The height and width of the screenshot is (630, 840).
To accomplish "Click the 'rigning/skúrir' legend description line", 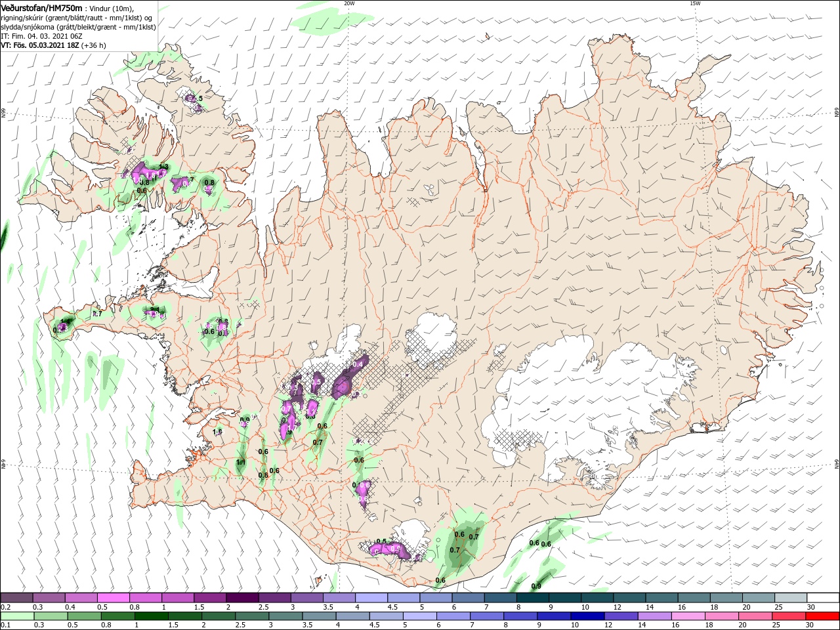I will coord(76,18).
